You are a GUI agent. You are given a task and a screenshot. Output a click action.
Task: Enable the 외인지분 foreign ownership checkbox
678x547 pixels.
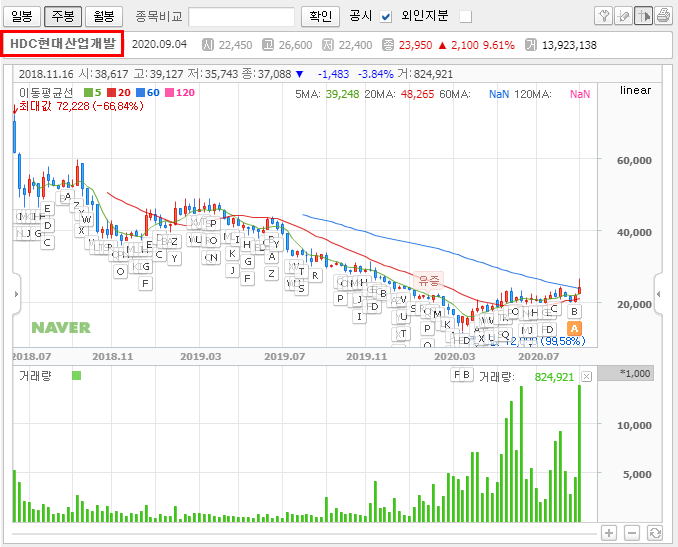point(466,17)
